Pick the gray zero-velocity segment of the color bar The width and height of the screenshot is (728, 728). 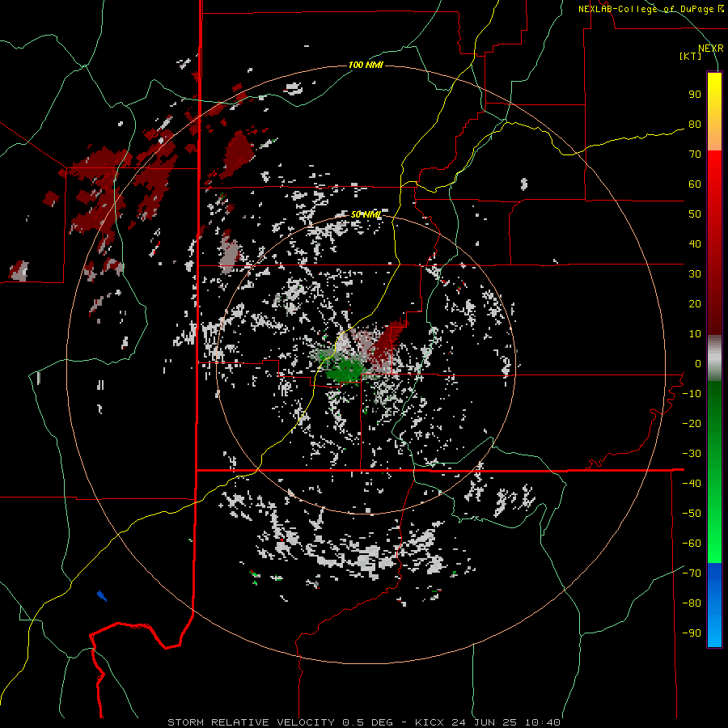click(x=714, y=358)
